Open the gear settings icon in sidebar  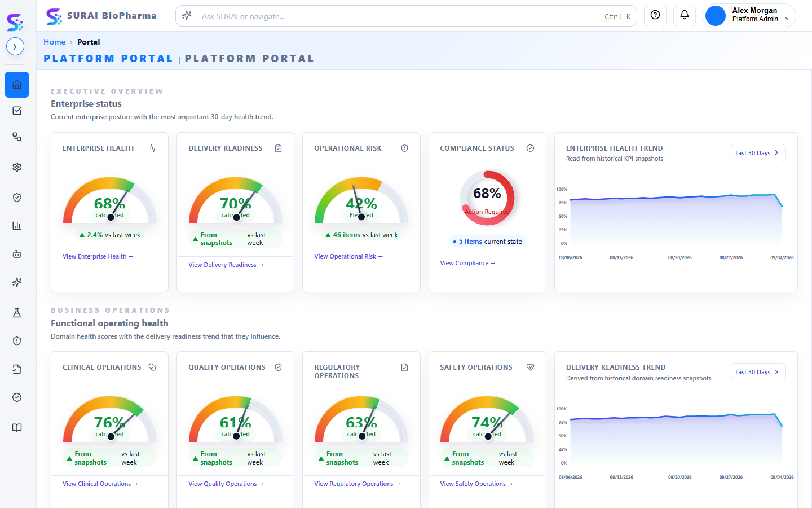click(x=17, y=167)
